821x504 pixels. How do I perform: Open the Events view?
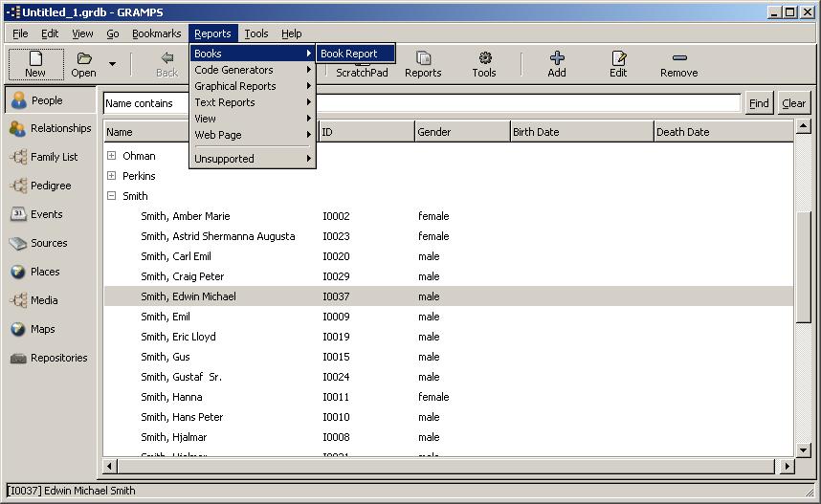(x=51, y=214)
